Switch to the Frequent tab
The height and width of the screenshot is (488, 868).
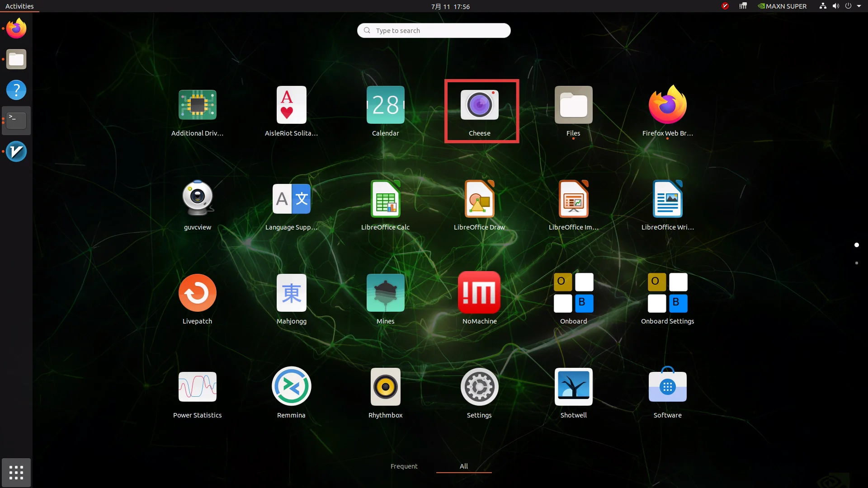(404, 466)
